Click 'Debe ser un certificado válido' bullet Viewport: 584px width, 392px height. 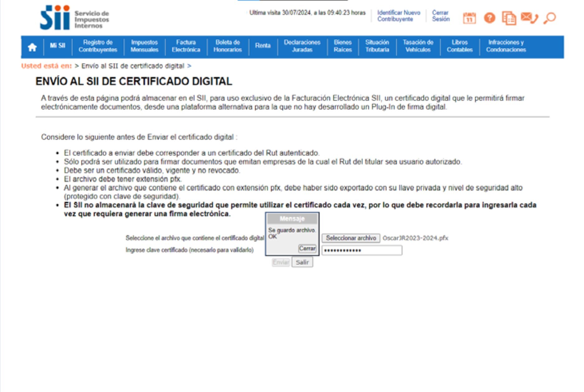click(x=152, y=170)
